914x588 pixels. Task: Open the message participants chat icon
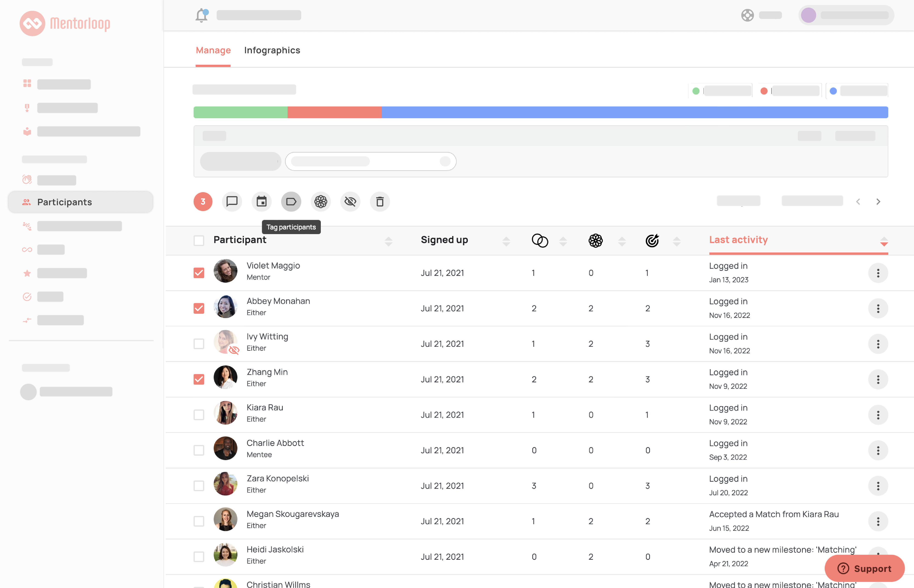coord(232,201)
